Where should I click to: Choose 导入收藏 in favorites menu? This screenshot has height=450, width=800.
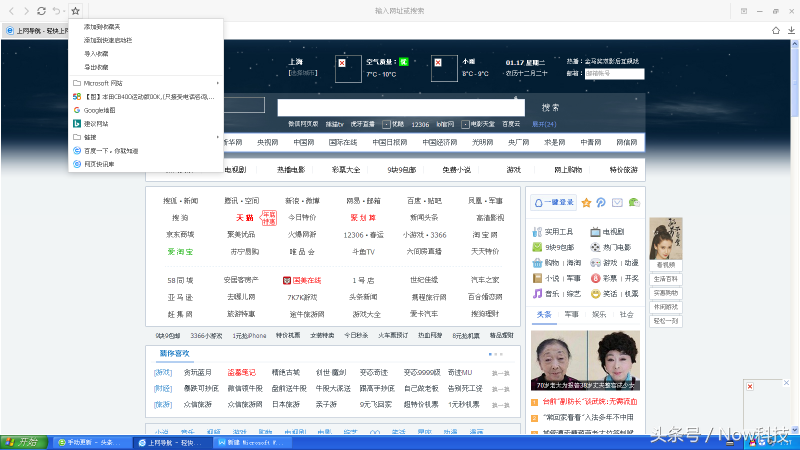[x=146, y=54]
